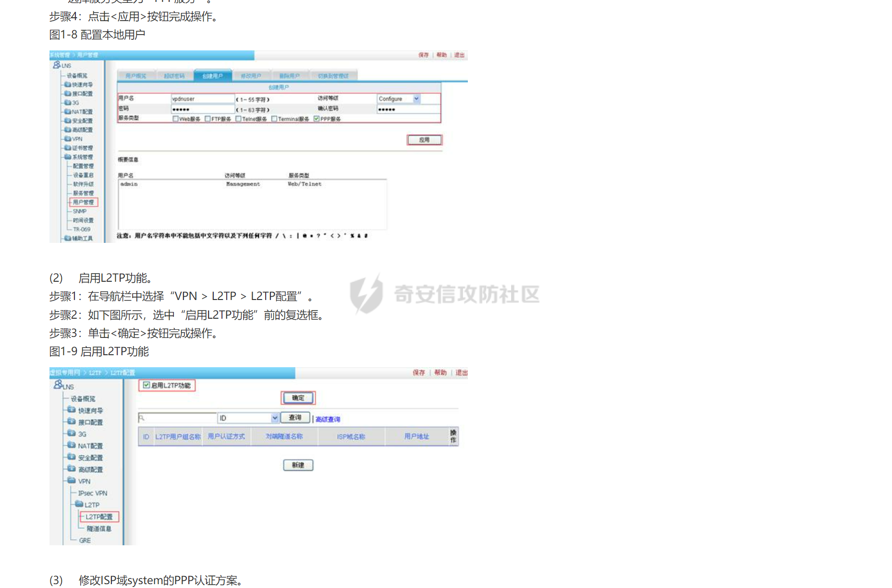Click the 确认密码 field
The image size is (892, 588).
coord(408,109)
